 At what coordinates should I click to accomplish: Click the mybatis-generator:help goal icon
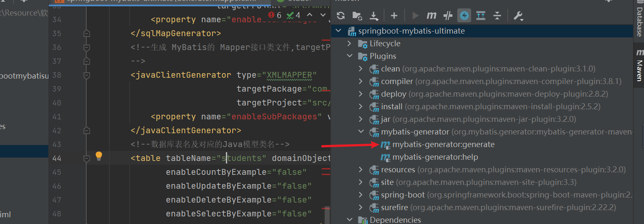(385, 157)
